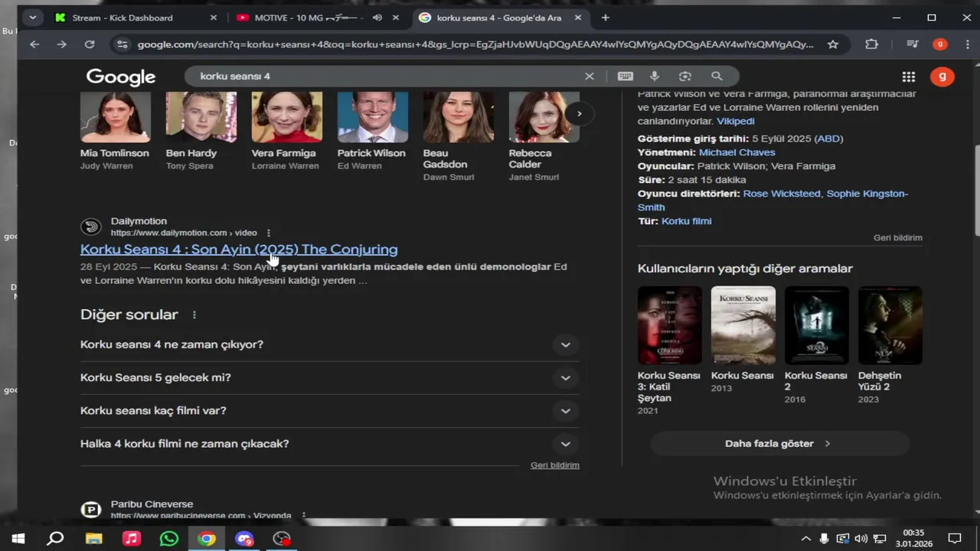Open the Chrome three-dot menu

[966, 44]
